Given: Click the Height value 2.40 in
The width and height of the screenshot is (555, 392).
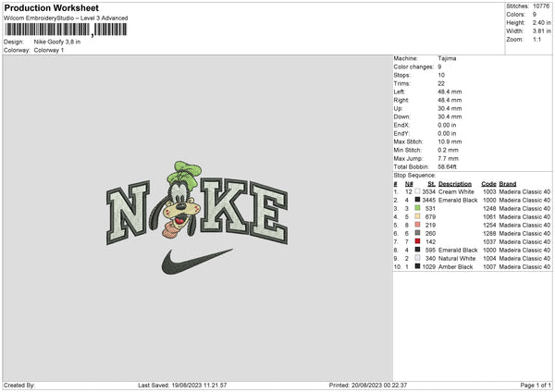Looking at the screenshot, I should click(x=541, y=22).
